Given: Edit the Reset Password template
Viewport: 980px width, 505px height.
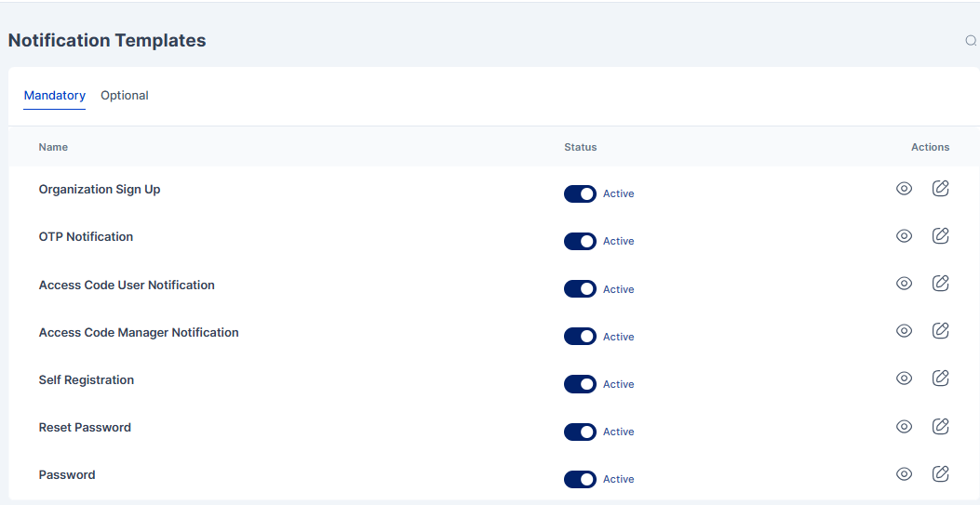Looking at the screenshot, I should pos(941,426).
